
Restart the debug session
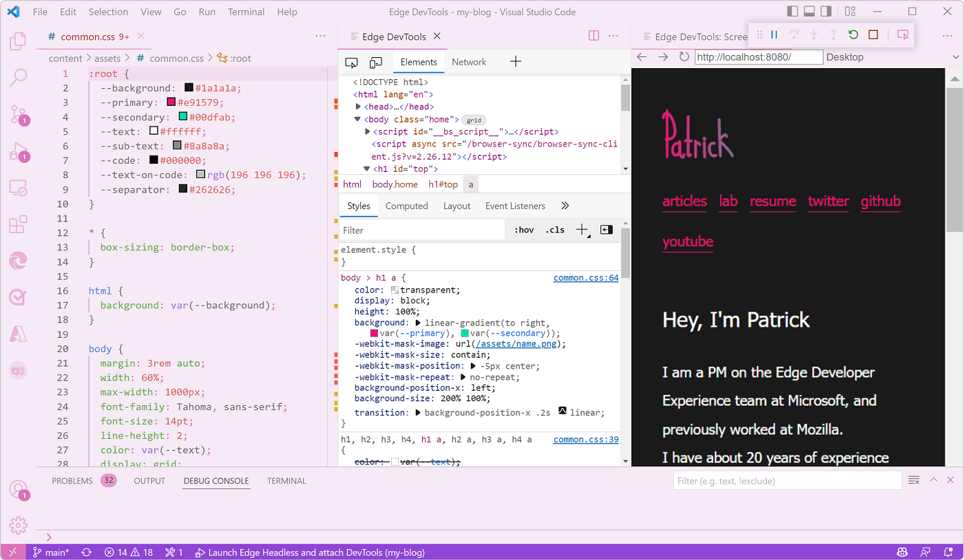click(853, 34)
